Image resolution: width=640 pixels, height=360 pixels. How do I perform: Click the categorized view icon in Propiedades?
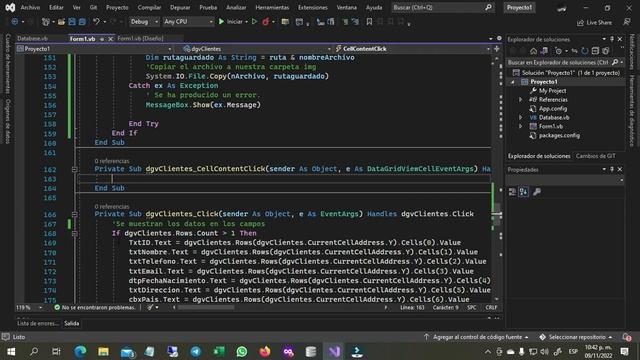512,191
